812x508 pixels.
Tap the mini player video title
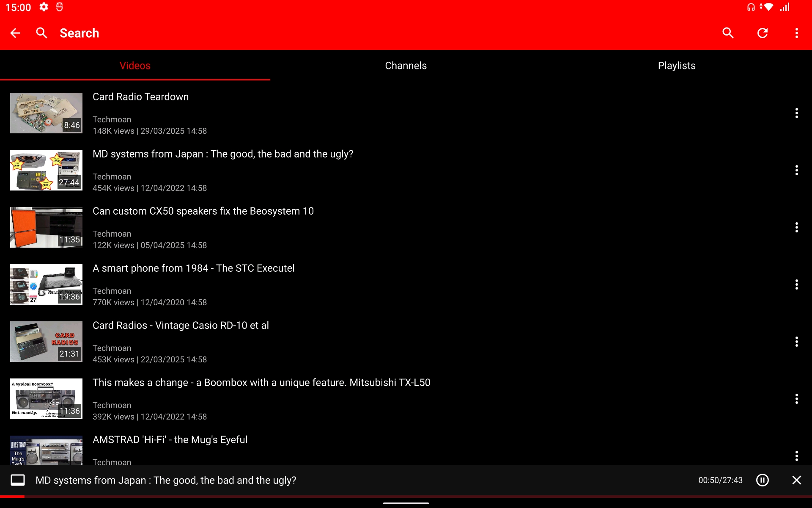(166, 480)
